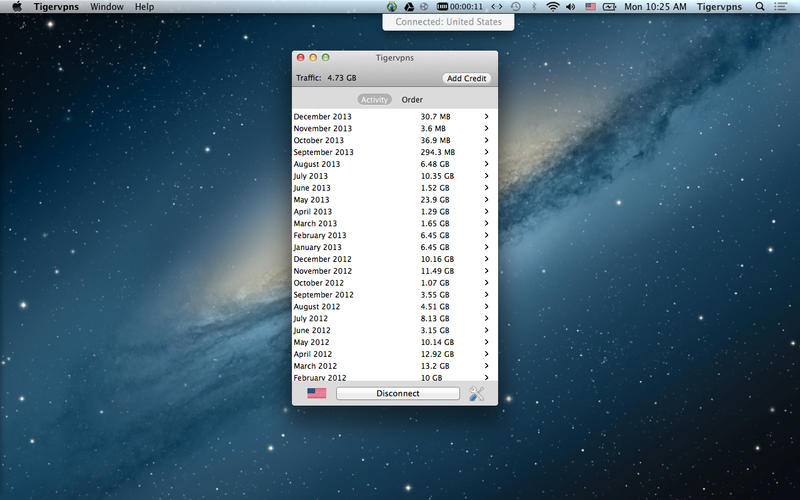Click the 294.3 MB usage value
800x500 pixels.
(438, 152)
